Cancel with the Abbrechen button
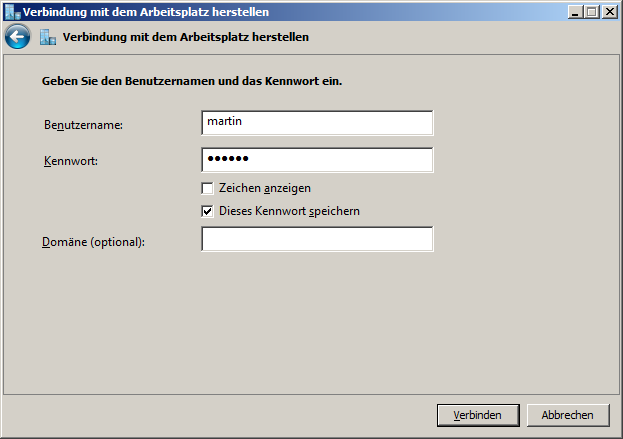 pos(568,416)
